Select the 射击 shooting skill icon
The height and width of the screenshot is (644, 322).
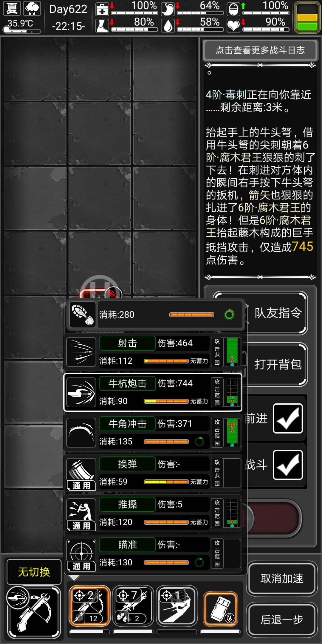pos(81,352)
